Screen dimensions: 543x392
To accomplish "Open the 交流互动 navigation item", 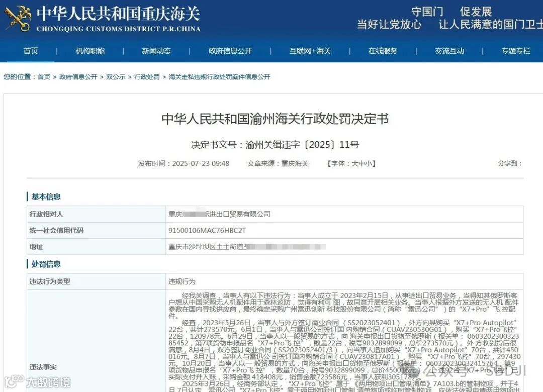I will 449,51.
